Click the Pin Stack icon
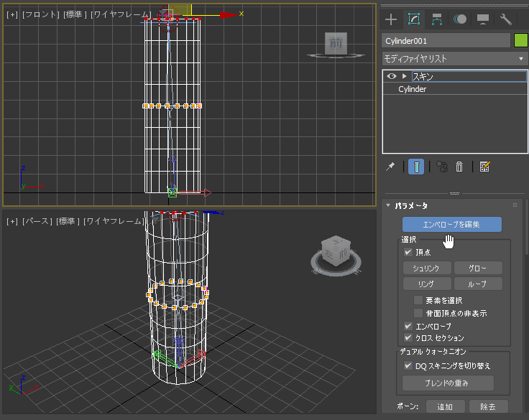The height and width of the screenshot is (420, 529). tap(390, 167)
